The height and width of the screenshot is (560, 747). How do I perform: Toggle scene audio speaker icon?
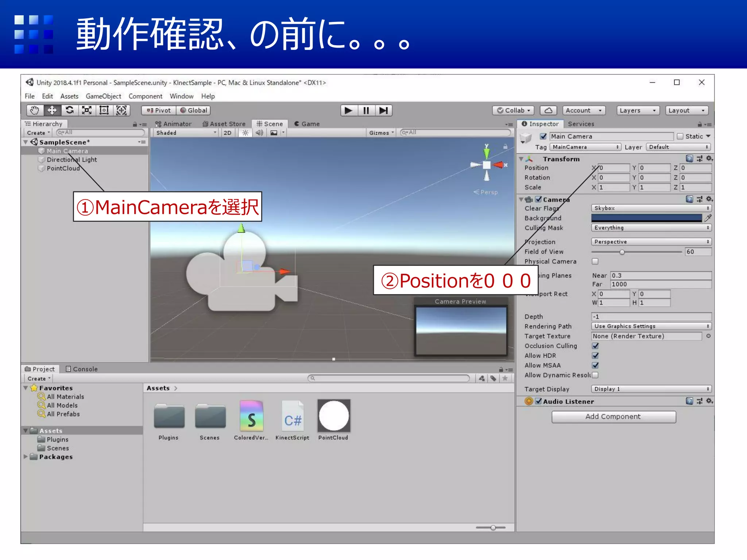[259, 133]
